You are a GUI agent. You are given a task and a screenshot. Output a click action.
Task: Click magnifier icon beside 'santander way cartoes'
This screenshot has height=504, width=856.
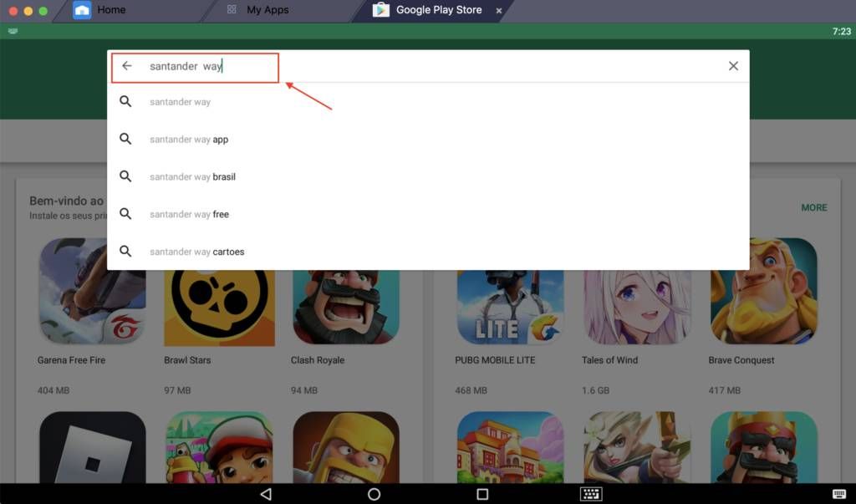[125, 252]
